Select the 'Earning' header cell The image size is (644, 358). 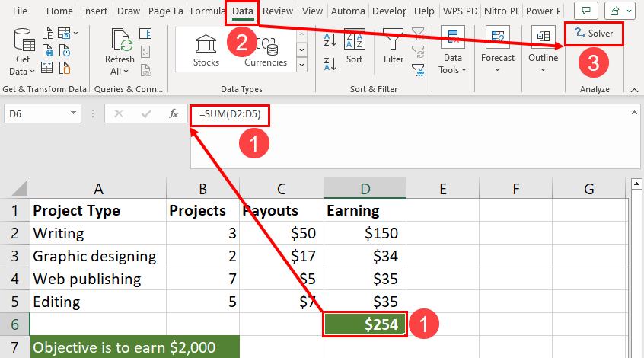pos(365,210)
